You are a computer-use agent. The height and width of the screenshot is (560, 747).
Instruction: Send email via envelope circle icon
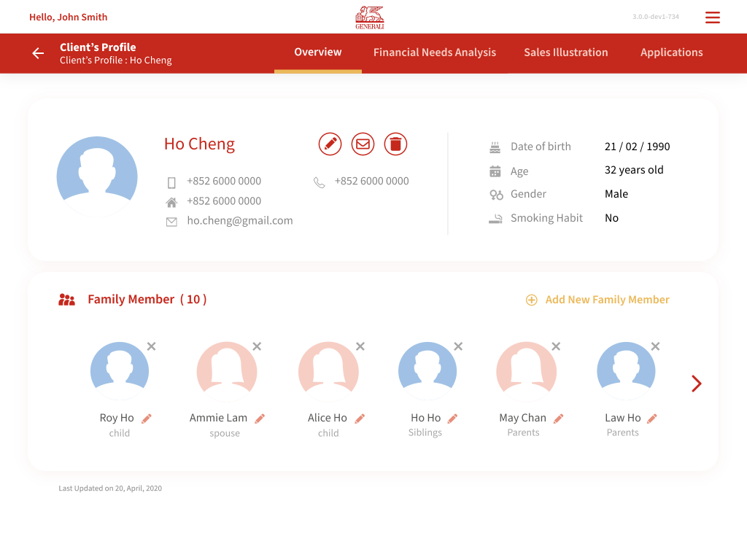coord(363,144)
